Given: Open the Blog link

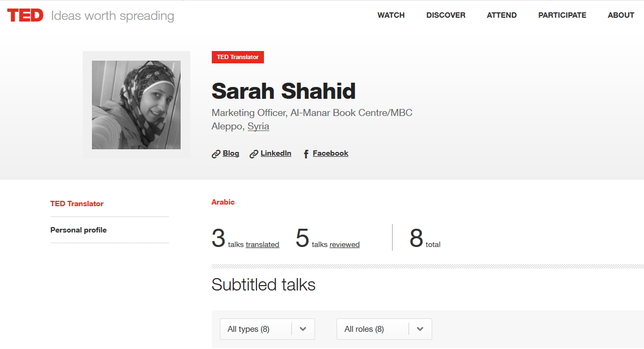Looking at the screenshot, I should click(231, 154).
